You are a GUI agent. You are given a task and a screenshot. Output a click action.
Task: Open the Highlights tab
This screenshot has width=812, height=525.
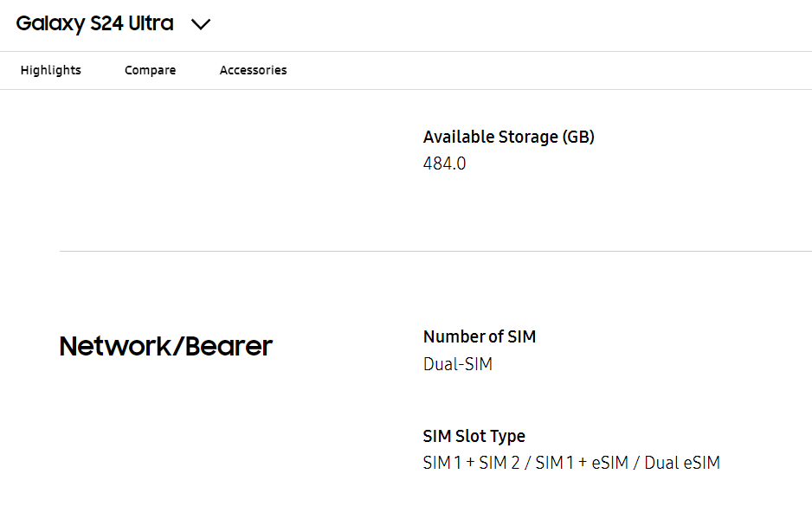[x=51, y=70]
